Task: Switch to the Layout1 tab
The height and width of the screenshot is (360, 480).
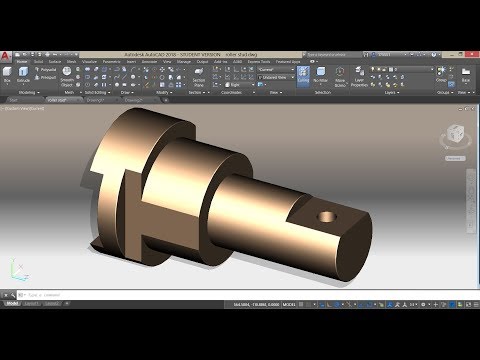Action: [x=32, y=304]
